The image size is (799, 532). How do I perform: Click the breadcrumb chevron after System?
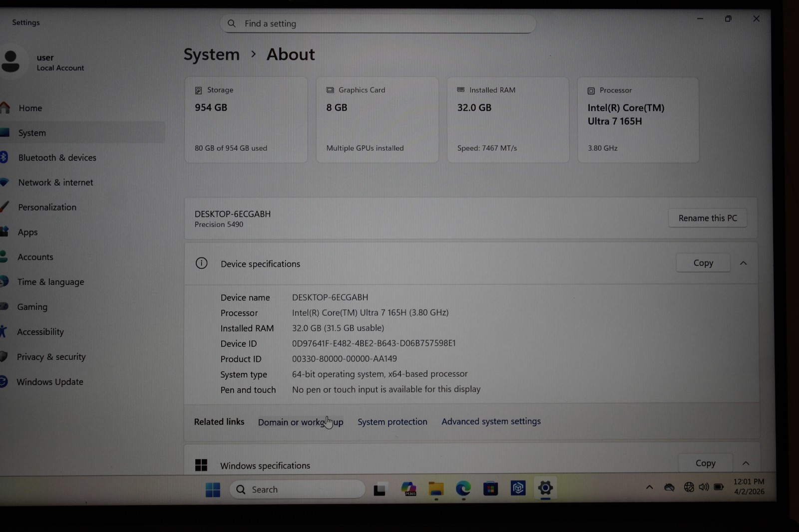[254, 54]
